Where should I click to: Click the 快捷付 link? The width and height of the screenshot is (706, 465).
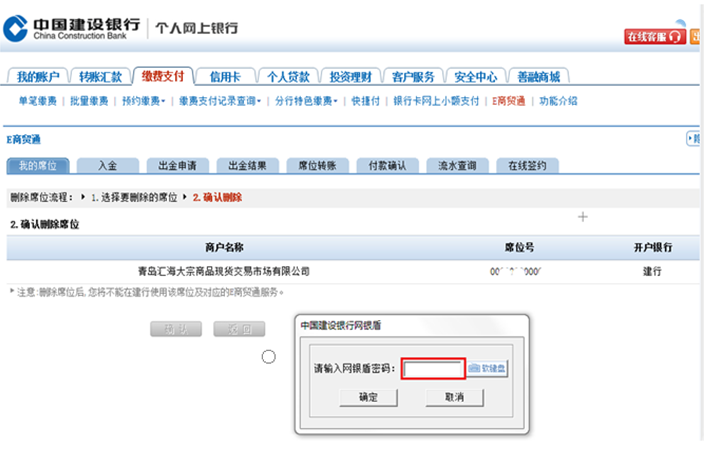click(365, 101)
